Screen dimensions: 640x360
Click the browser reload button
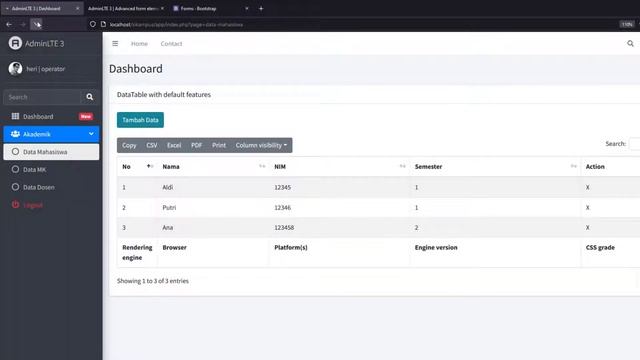(x=36, y=24)
